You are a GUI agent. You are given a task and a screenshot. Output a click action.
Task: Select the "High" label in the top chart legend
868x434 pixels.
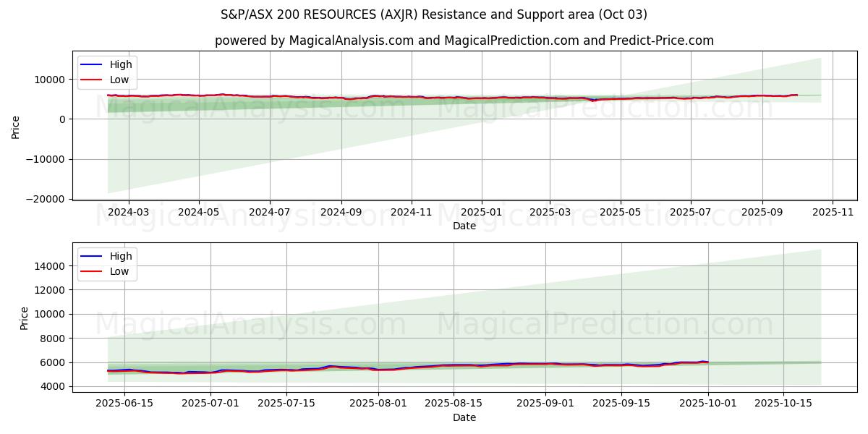(x=121, y=65)
